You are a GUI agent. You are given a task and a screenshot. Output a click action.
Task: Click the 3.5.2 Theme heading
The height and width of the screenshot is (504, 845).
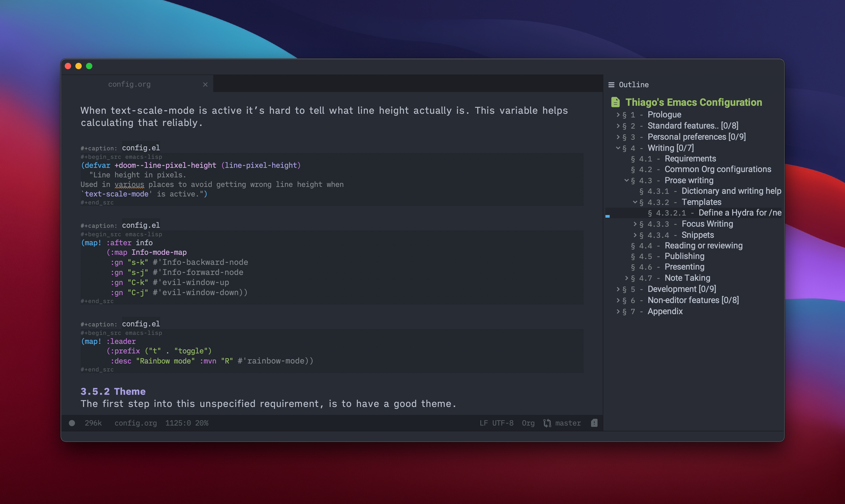pos(113,392)
